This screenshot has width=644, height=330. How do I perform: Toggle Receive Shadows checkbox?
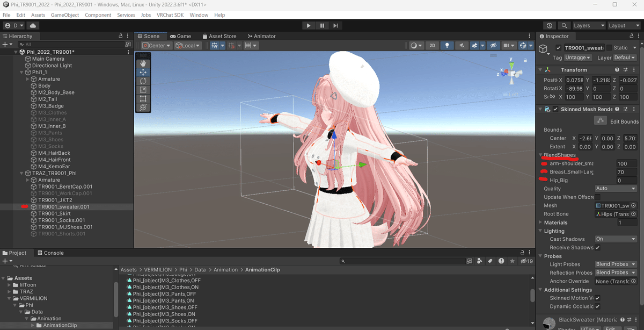[x=597, y=248]
